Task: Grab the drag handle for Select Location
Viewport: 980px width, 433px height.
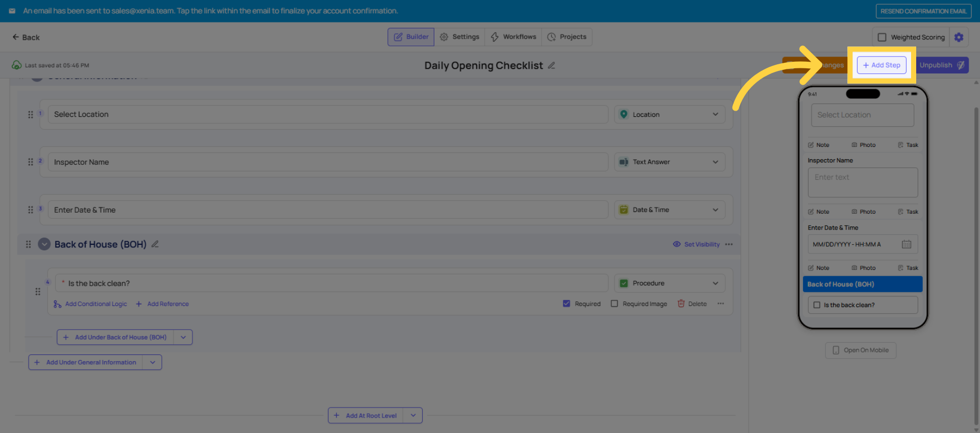Action: (31, 114)
